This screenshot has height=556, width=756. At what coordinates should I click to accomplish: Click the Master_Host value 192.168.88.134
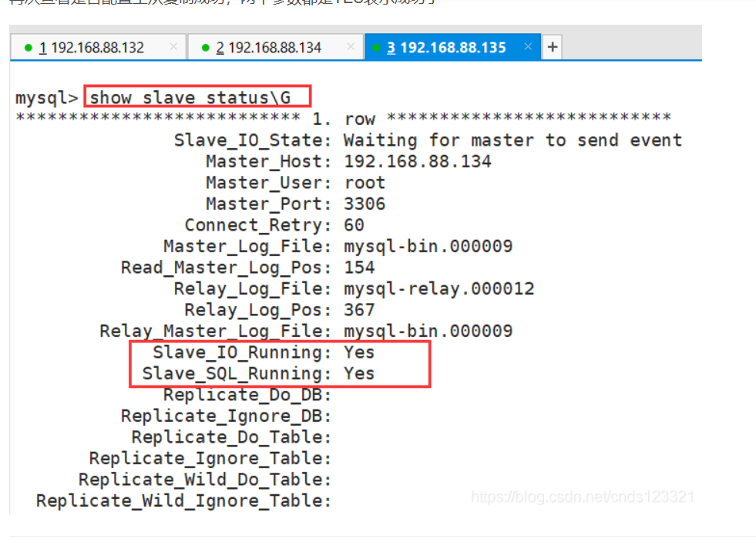click(x=417, y=162)
